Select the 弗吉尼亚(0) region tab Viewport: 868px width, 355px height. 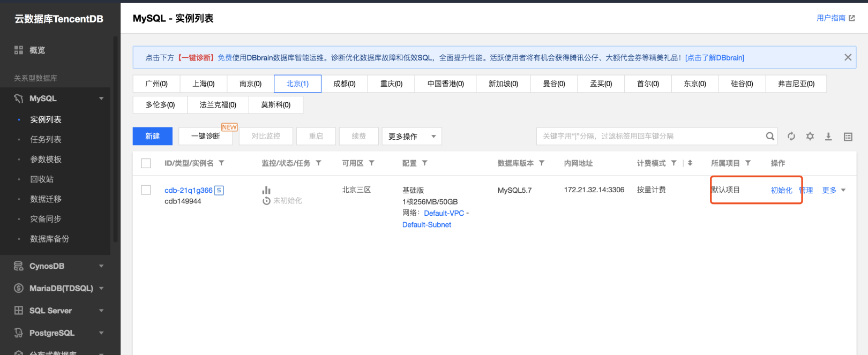(796, 84)
